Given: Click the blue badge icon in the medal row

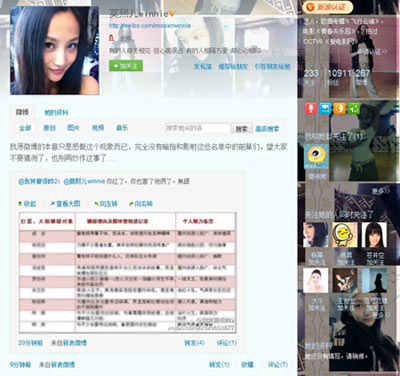Looking at the screenshot, I should (325, 109).
